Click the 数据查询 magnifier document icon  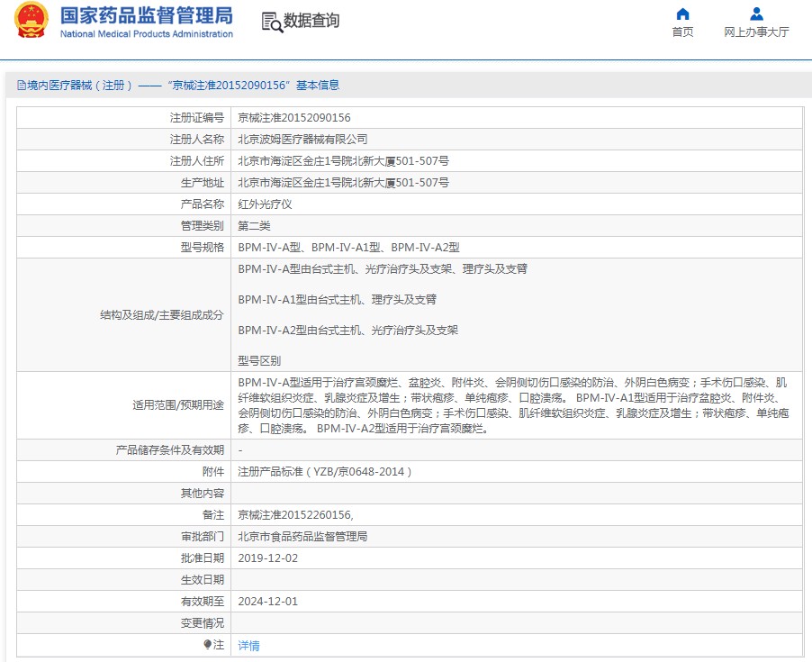(271, 22)
